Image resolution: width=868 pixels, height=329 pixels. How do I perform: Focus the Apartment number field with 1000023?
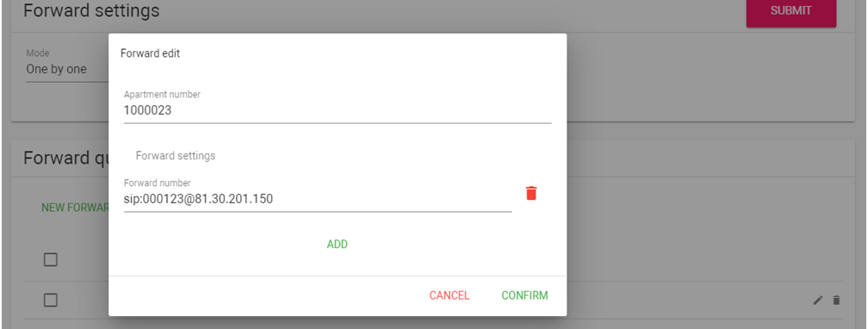[338, 111]
